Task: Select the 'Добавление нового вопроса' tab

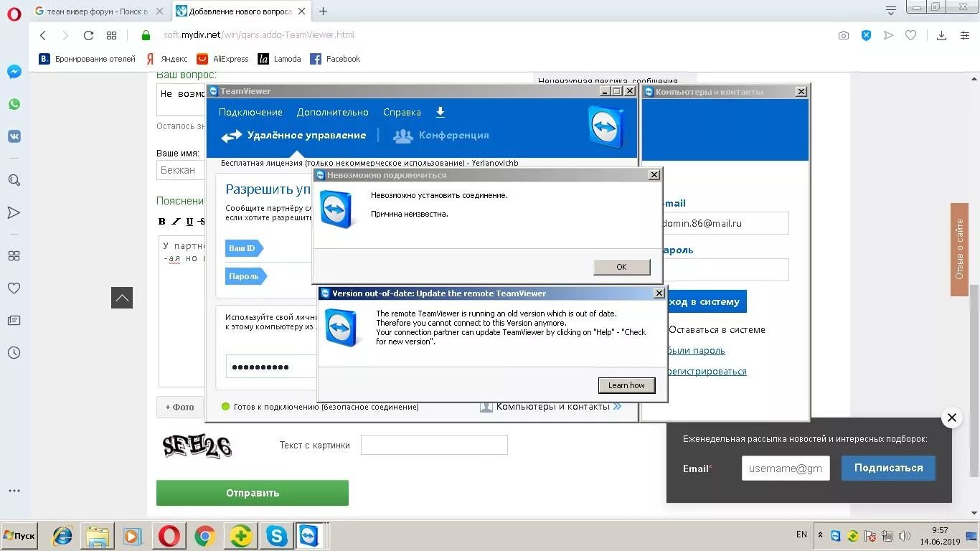Action: tap(241, 11)
